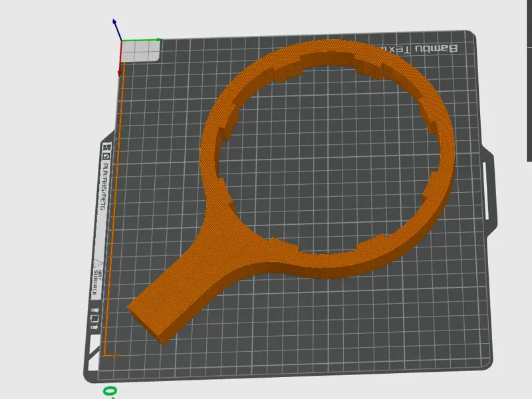The width and height of the screenshot is (532, 399).
Task: Click the 'HOT SURFACE' warning label
Action: (97, 281)
